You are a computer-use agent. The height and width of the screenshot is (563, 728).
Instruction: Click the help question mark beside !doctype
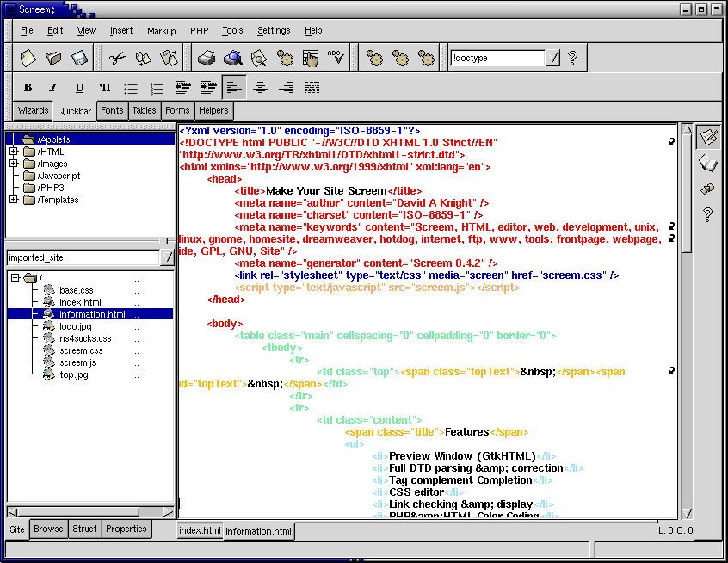click(572, 58)
